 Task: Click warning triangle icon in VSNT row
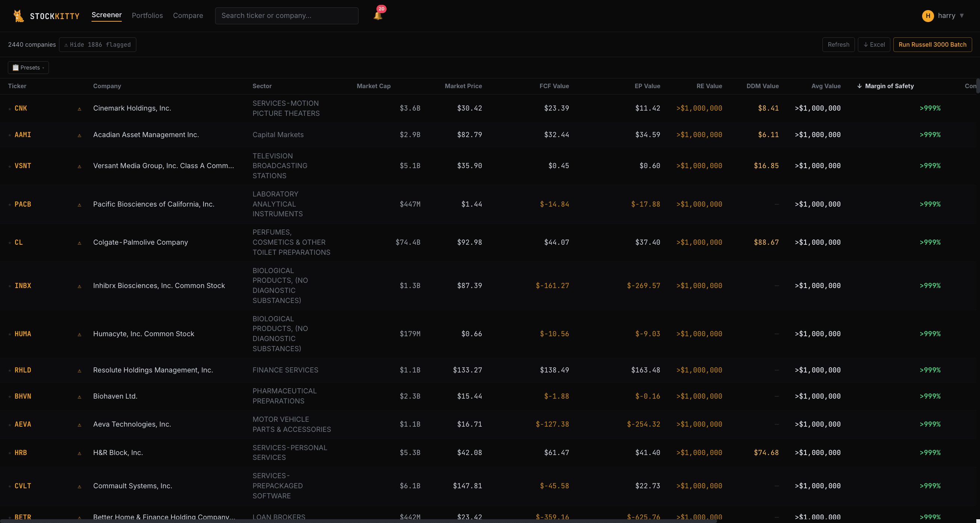80,166
